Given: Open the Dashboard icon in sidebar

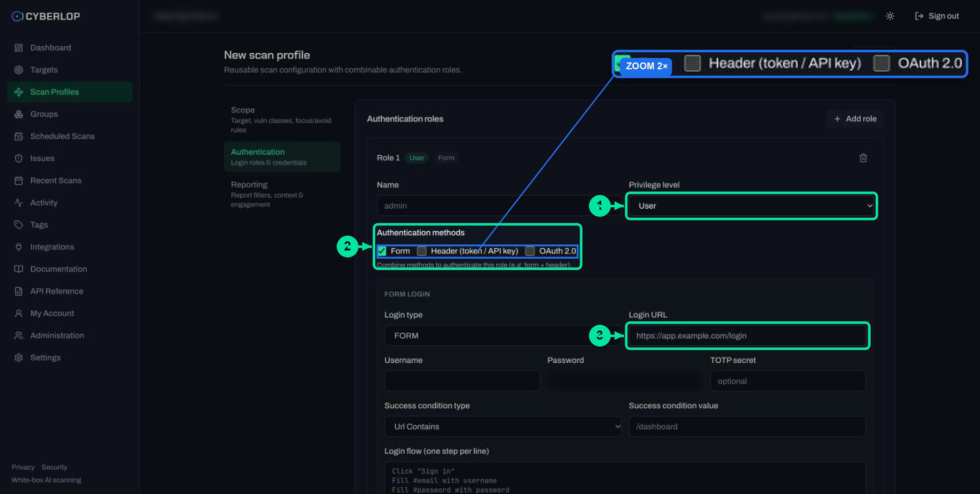Looking at the screenshot, I should (x=18, y=48).
